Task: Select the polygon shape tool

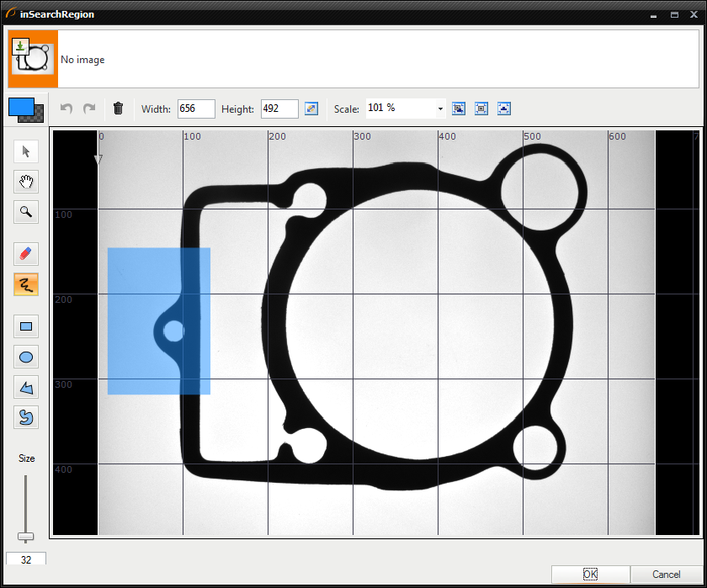Action: click(26, 387)
